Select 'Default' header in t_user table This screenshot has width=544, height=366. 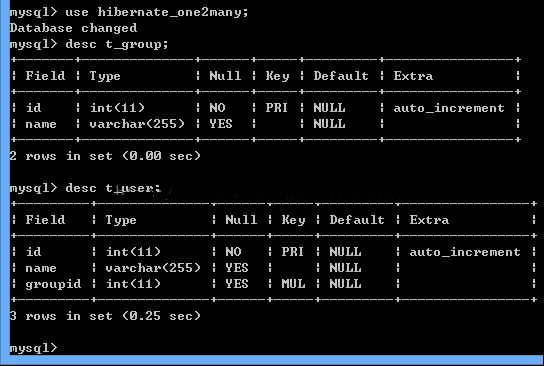[x=357, y=220]
